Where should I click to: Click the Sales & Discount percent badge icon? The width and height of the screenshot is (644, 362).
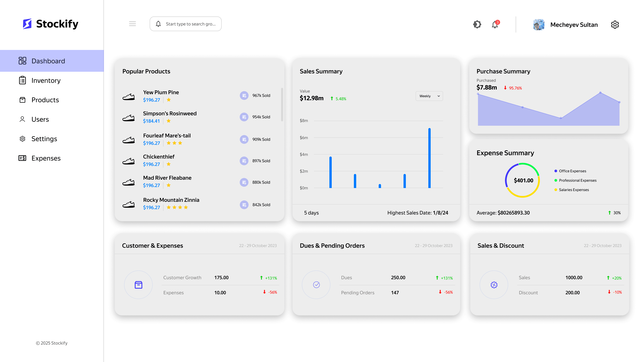pos(494,285)
